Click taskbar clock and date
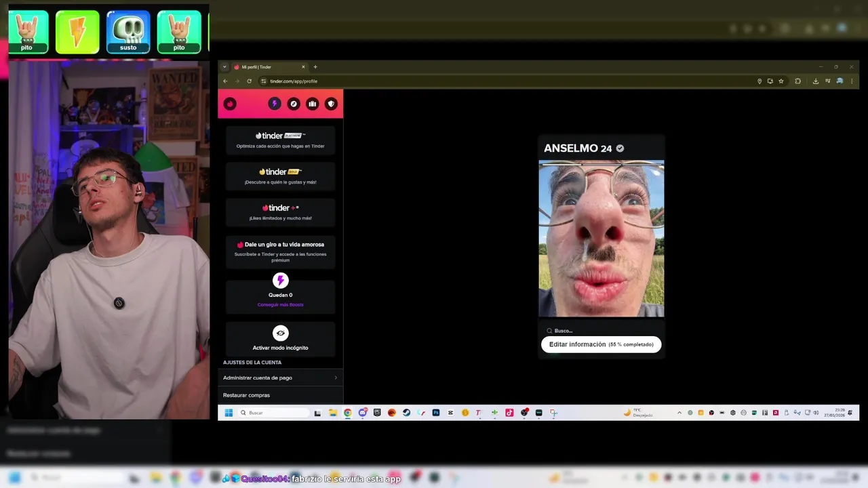This screenshot has height=488, width=868. tap(835, 413)
